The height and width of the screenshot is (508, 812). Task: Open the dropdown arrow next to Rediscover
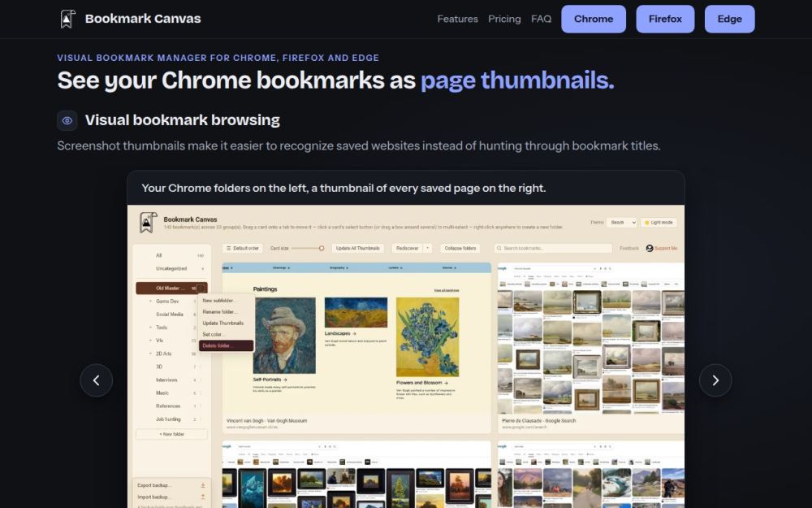tap(428, 248)
